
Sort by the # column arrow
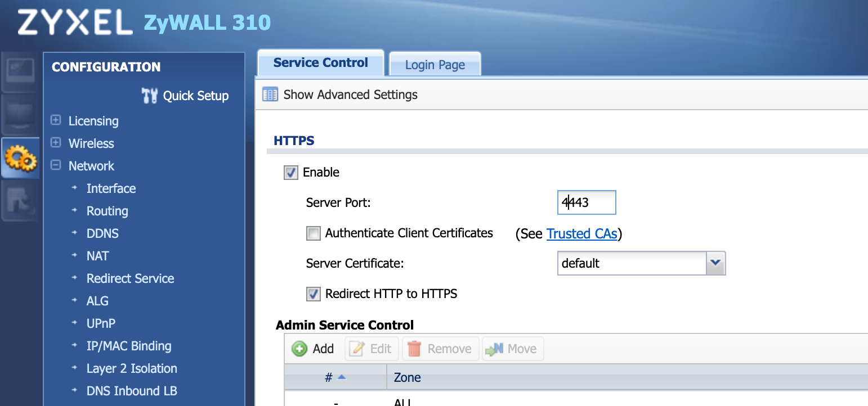(341, 377)
